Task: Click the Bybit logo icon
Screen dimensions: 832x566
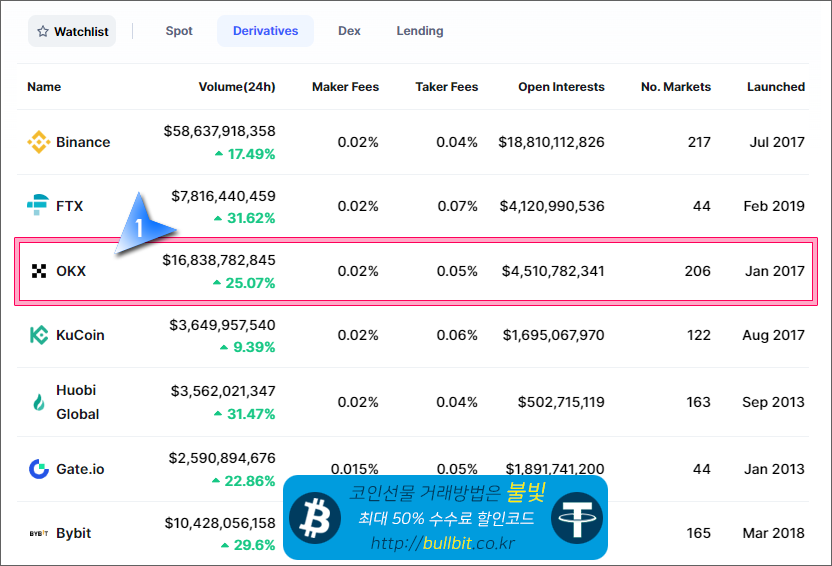Action: 39,533
